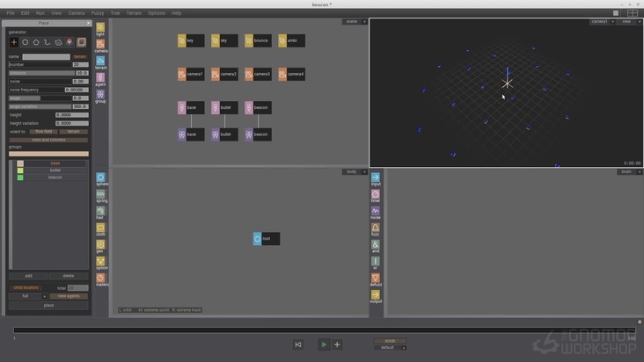Screen dimensions: 644x362
Task: Select the noise node icon in brain palette
Action: (x=376, y=212)
